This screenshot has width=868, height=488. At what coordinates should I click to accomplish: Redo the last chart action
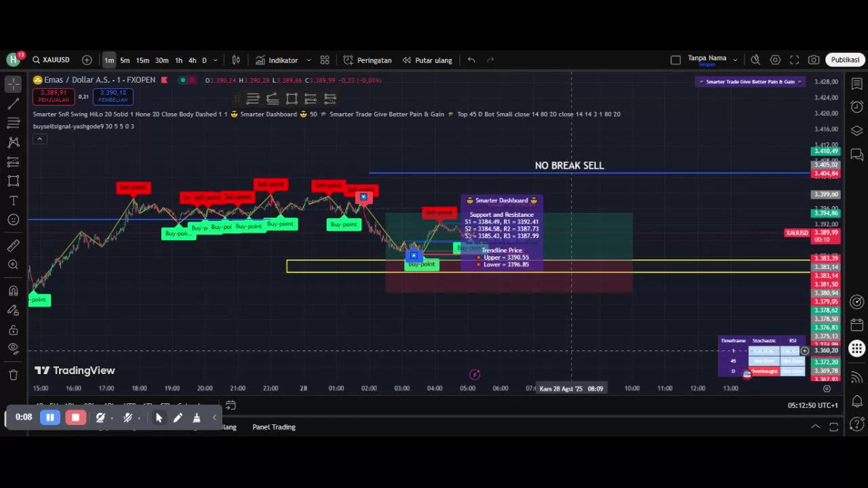coord(490,60)
